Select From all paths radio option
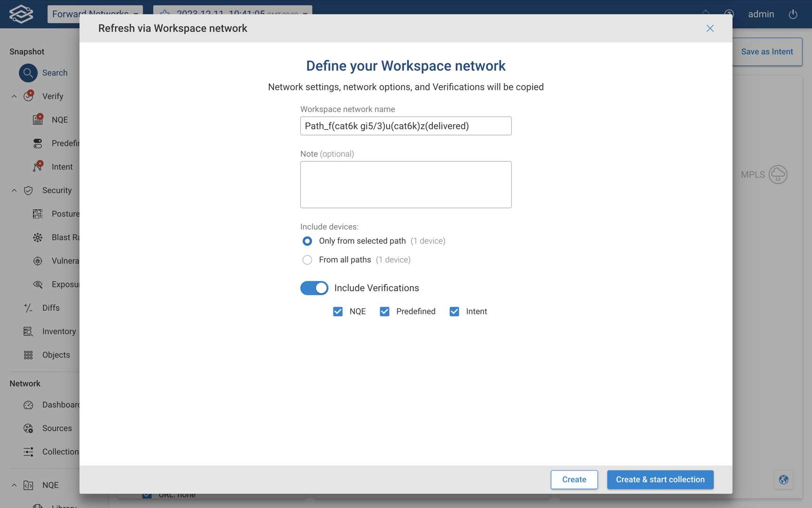Image resolution: width=812 pixels, height=508 pixels. [307, 260]
